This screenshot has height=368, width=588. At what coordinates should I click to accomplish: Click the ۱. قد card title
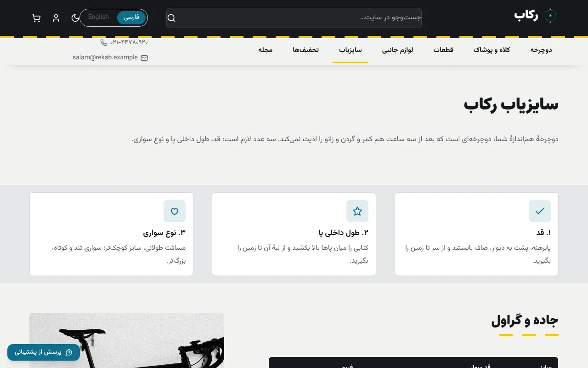543,233
